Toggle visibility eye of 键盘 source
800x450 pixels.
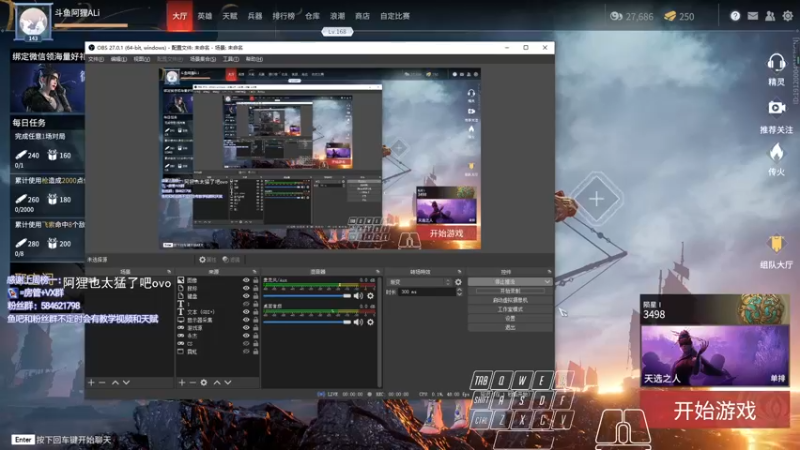pos(246,296)
